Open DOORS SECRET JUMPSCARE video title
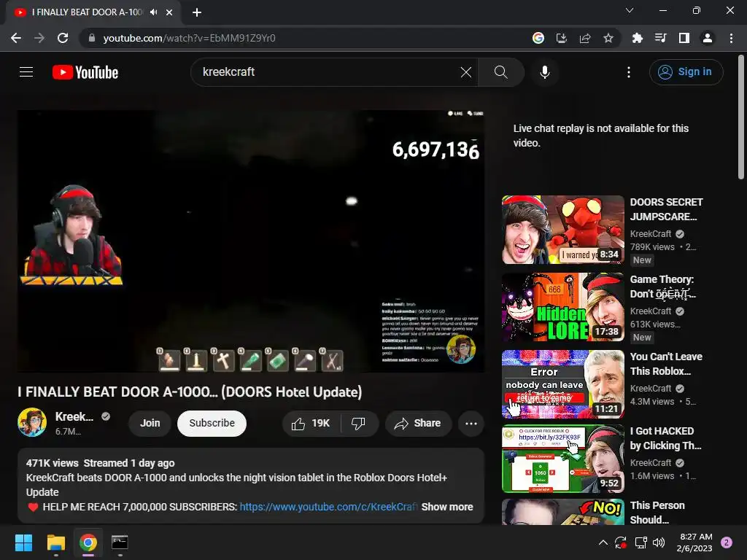Screen dimensions: 747x560 (666, 209)
